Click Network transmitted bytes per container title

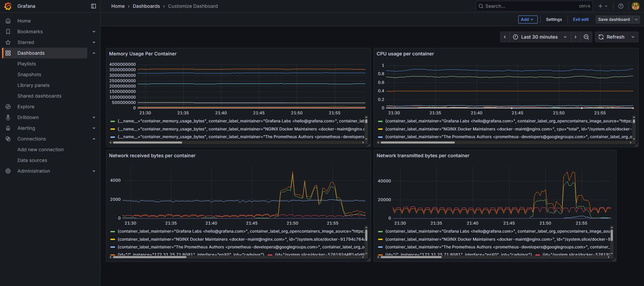coord(423,156)
